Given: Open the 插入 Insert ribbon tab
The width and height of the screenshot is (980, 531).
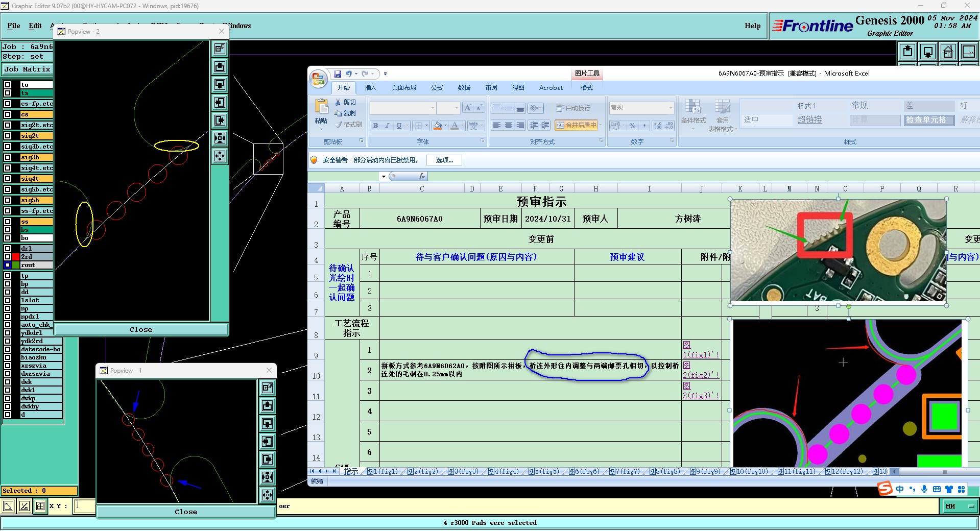Looking at the screenshot, I should coord(370,88).
